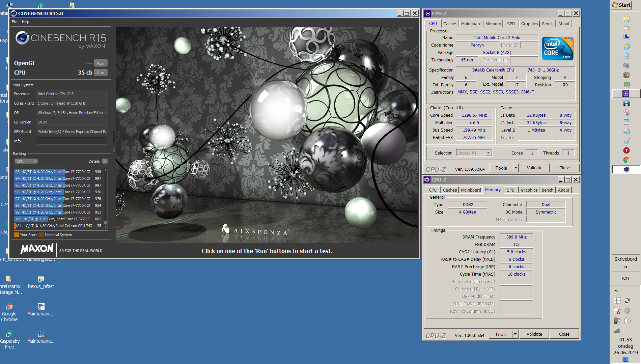Open the Google Chrome desktop shortcut
The width and height of the screenshot is (641, 364).
pyautogui.click(x=9, y=312)
